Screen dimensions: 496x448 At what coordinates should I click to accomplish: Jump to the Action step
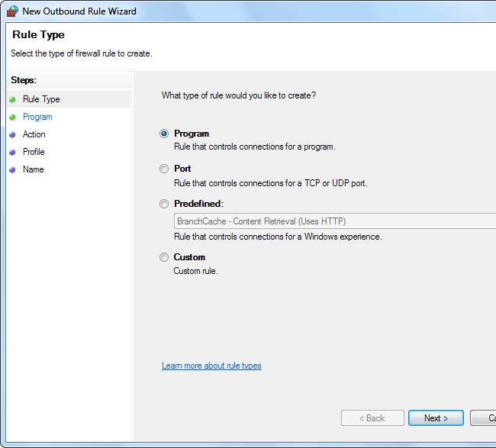(34, 134)
